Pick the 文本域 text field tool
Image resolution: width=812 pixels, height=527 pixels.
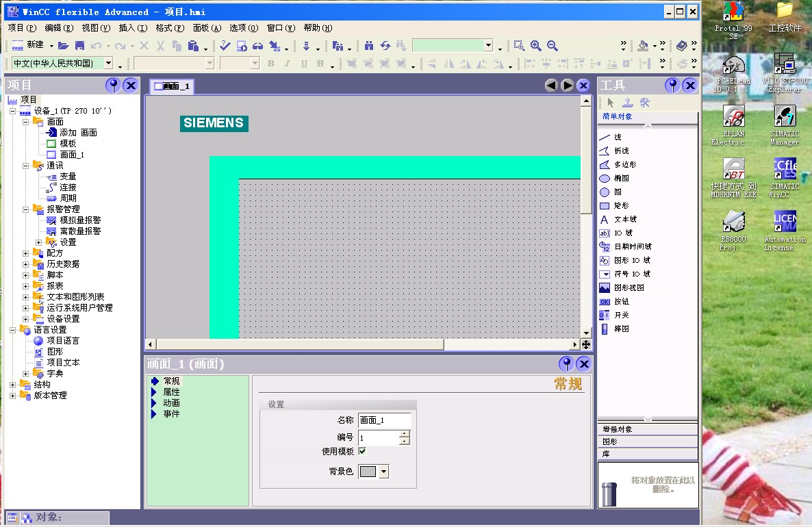click(x=605, y=220)
